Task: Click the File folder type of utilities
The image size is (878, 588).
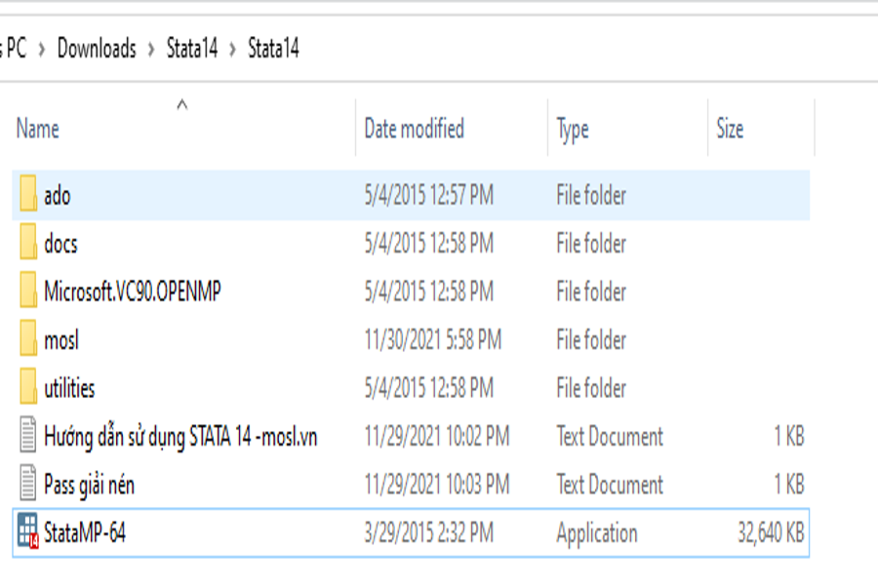Action: pyautogui.click(x=591, y=388)
